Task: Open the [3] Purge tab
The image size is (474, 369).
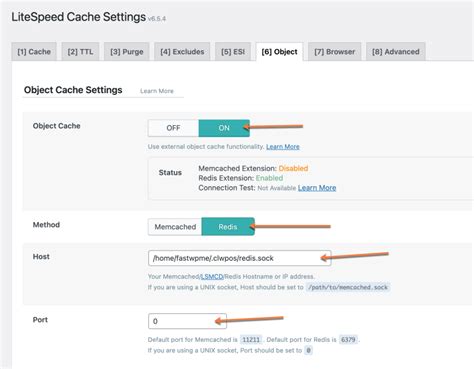Action: [127, 52]
